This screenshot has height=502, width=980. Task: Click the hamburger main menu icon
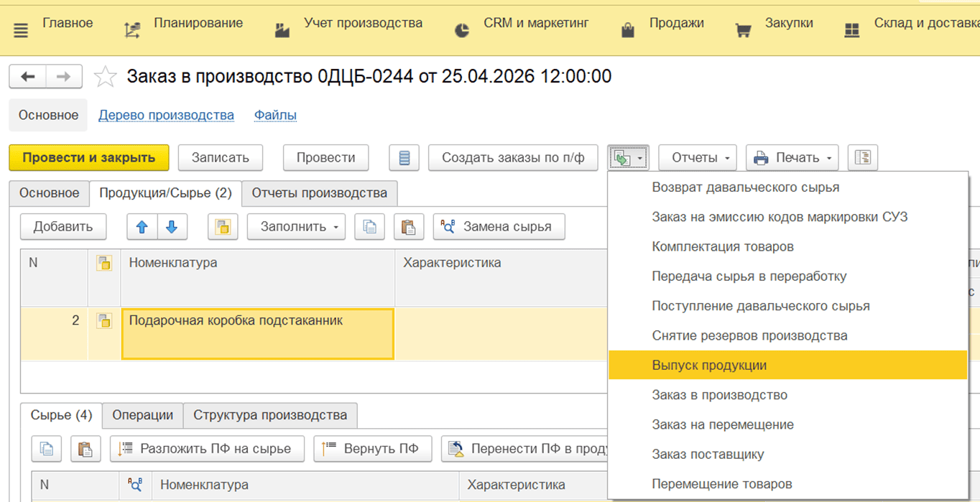tap(21, 30)
